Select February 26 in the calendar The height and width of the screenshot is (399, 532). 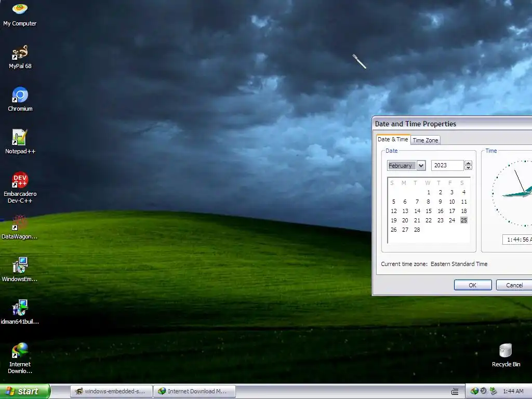tap(394, 230)
